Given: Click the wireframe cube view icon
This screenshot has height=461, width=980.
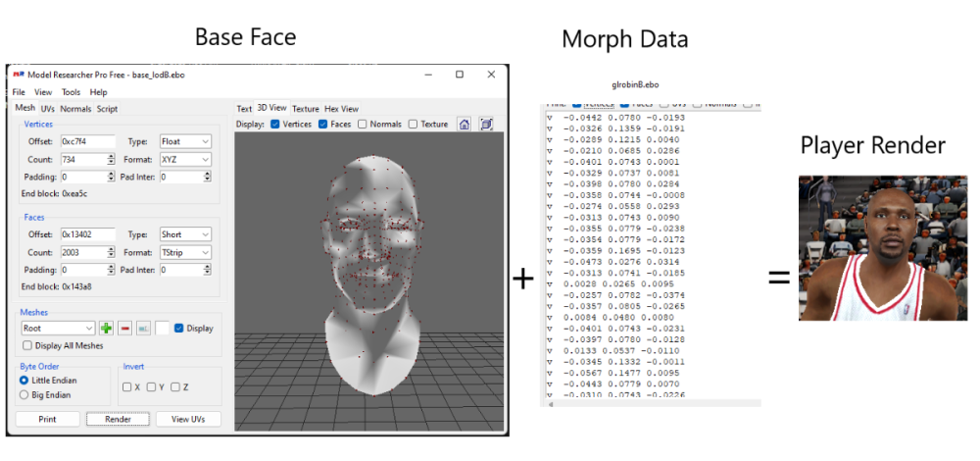Looking at the screenshot, I should tap(486, 125).
